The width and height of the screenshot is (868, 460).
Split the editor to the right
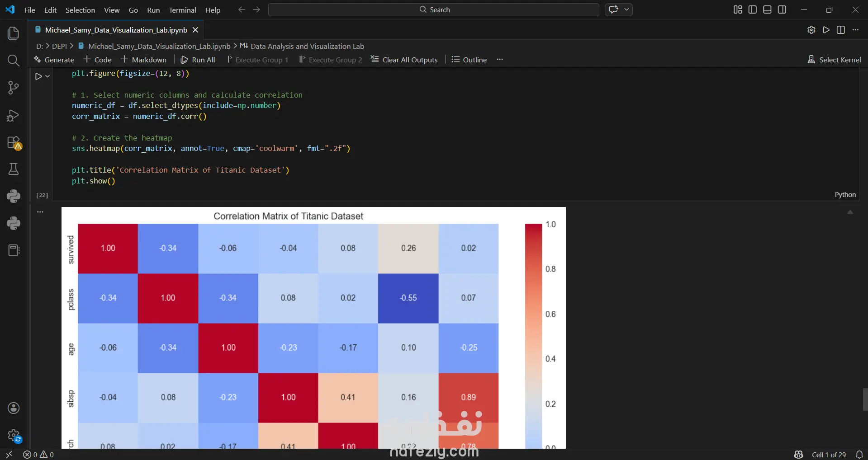pyautogui.click(x=841, y=30)
